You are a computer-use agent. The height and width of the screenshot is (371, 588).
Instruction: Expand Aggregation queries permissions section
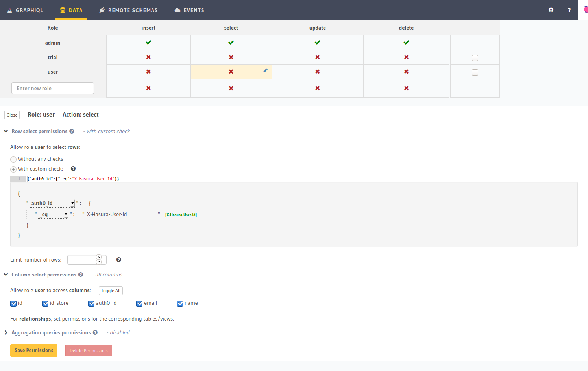pyautogui.click(x=6, y=332)
